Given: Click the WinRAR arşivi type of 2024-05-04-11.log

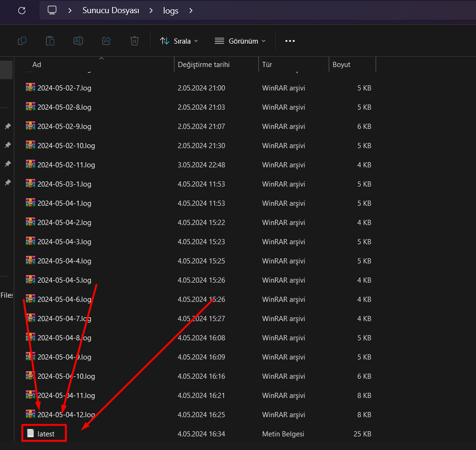Looking at the screenshot, I should 284,396.
